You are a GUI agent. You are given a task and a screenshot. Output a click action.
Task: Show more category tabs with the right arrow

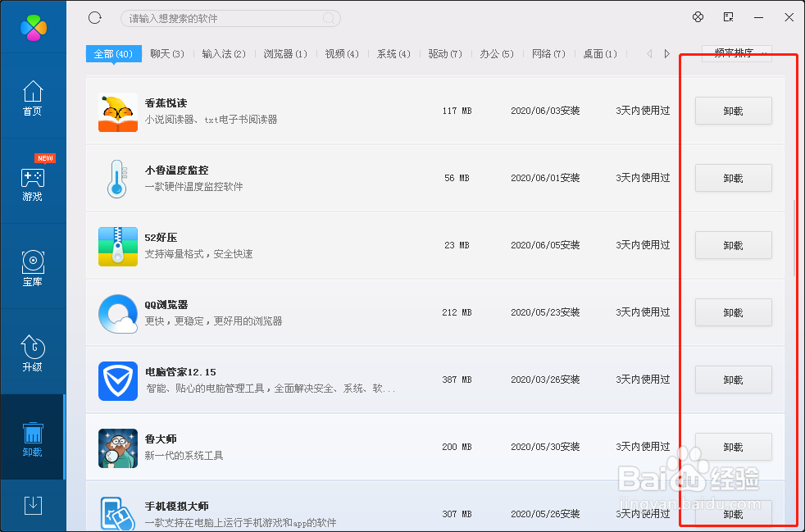click(667, 53)
